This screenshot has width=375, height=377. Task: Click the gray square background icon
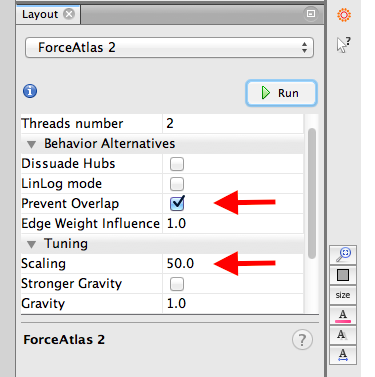click(343, 275)
